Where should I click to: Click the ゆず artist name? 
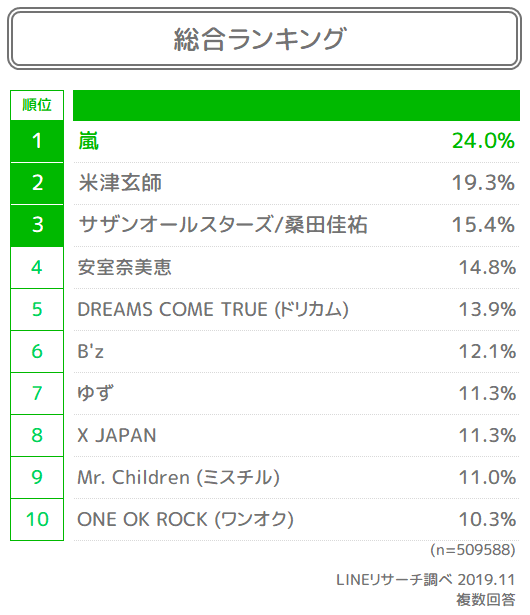point(95,393)
